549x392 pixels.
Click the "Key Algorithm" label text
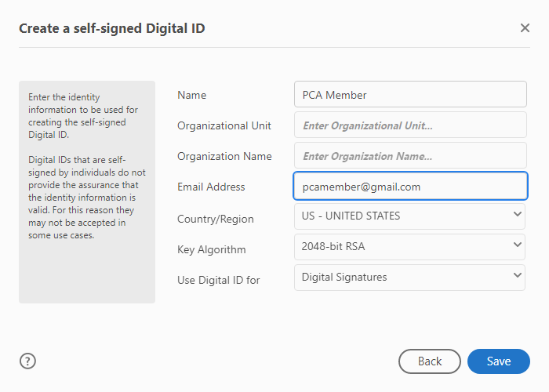click(x=212, y=249)
